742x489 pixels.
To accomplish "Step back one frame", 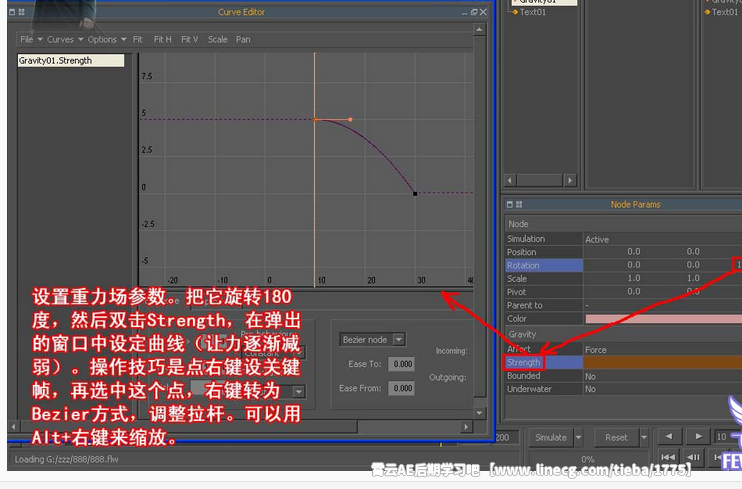I will [693, 457].
